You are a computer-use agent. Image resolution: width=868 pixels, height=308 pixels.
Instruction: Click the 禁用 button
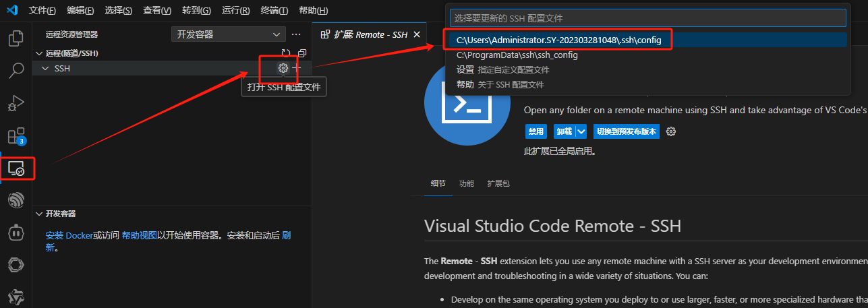[536, 131]
